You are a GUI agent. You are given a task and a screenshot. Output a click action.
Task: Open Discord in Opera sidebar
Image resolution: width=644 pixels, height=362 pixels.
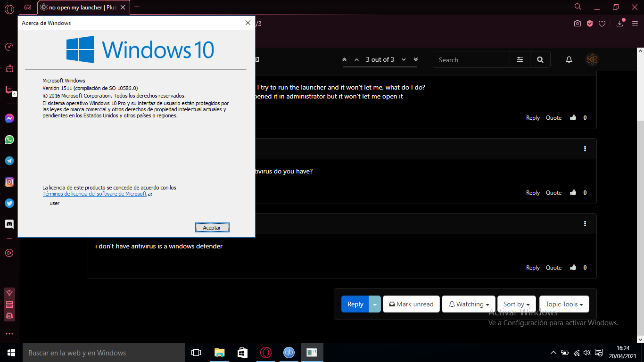coord(9,224)
